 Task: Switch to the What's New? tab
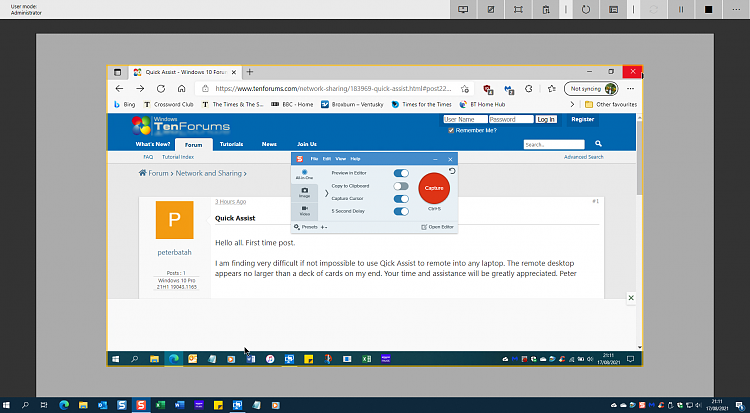[x=153, y=144]
